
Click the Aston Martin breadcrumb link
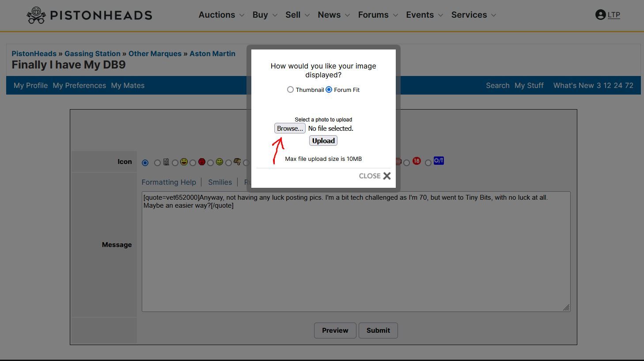212,53
